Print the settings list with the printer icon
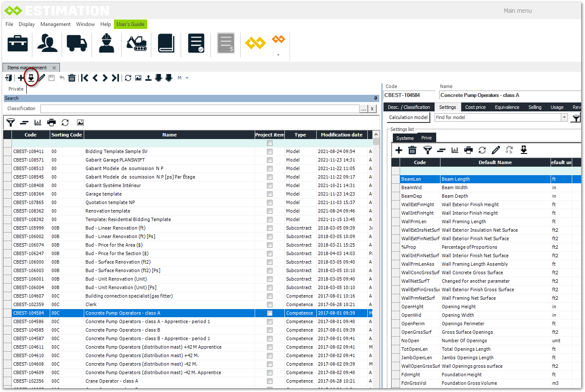Image resolution: width=585 pixels, height=392 pixels. point(469,150)
